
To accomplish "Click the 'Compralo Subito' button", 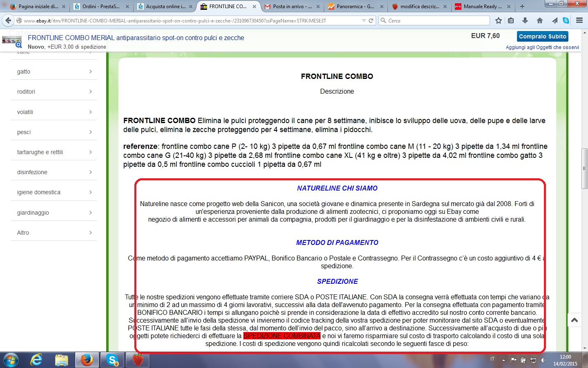I will pos(543,36).
